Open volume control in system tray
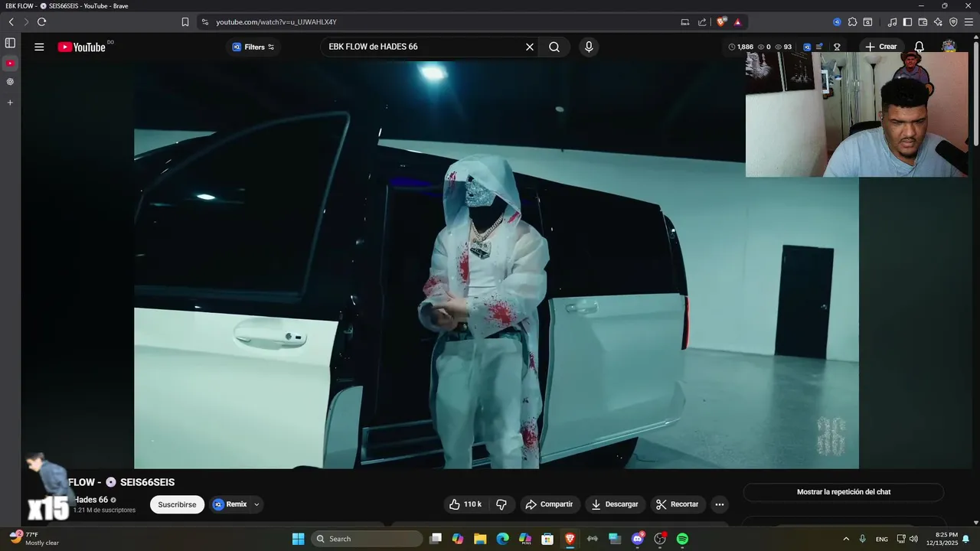Screen dimensions: 980x551 (913, 539)
